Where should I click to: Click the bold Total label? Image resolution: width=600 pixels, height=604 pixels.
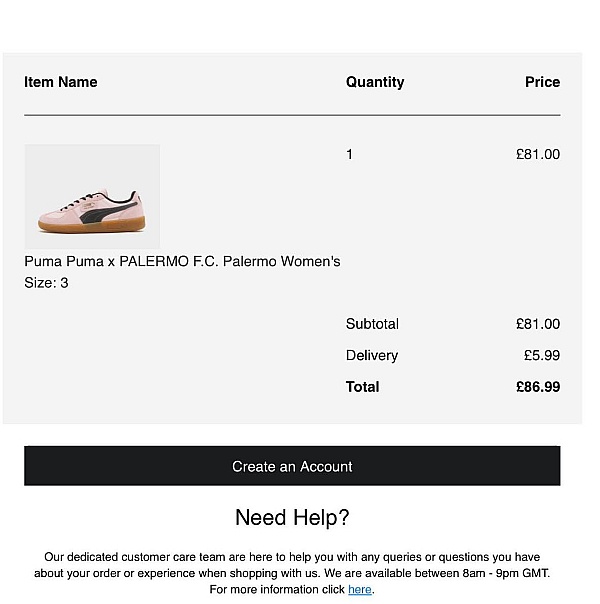[x=362, y=387]
